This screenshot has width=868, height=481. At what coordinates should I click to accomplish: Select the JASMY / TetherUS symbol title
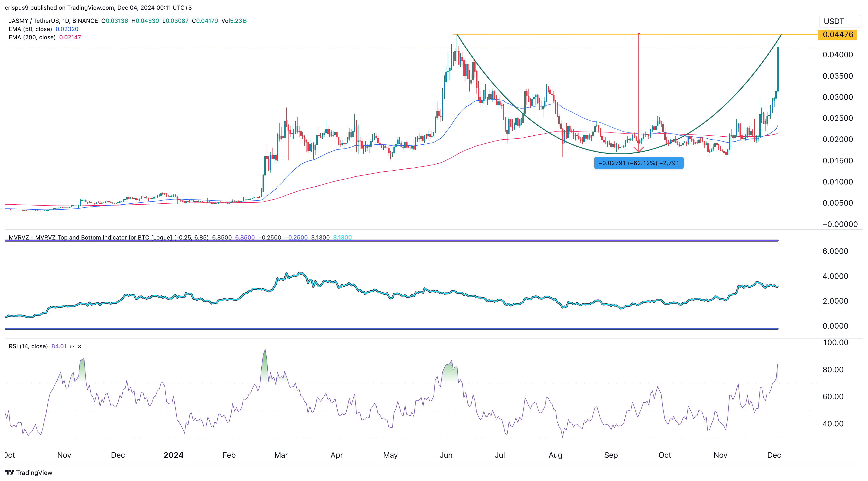click(x=53, y=21)
